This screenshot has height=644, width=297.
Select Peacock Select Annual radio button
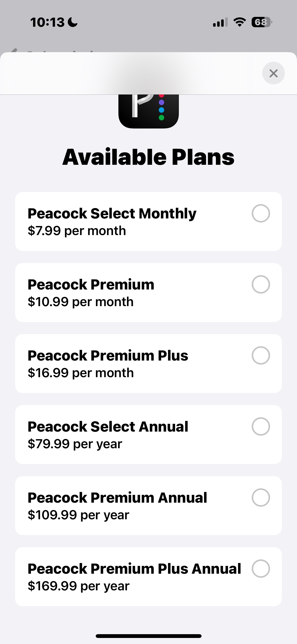261,427
